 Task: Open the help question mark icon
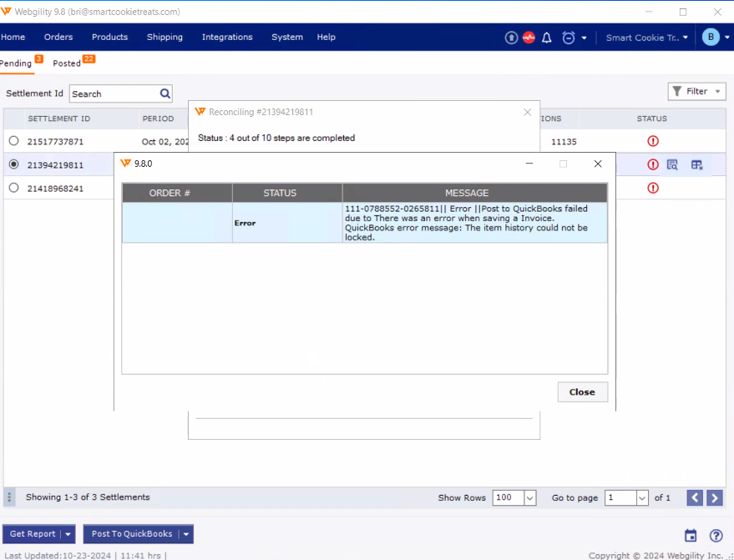[716, 536]
